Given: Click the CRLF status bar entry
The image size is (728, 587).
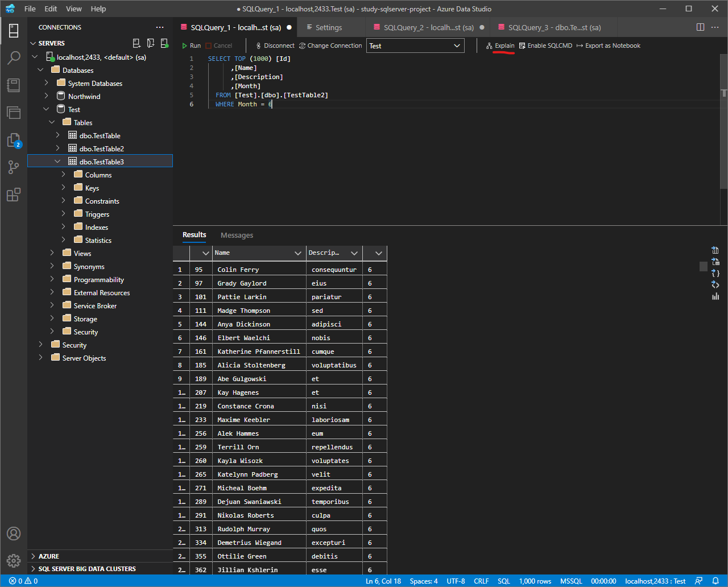Looking at the screenshot, I should coord(481,581).
